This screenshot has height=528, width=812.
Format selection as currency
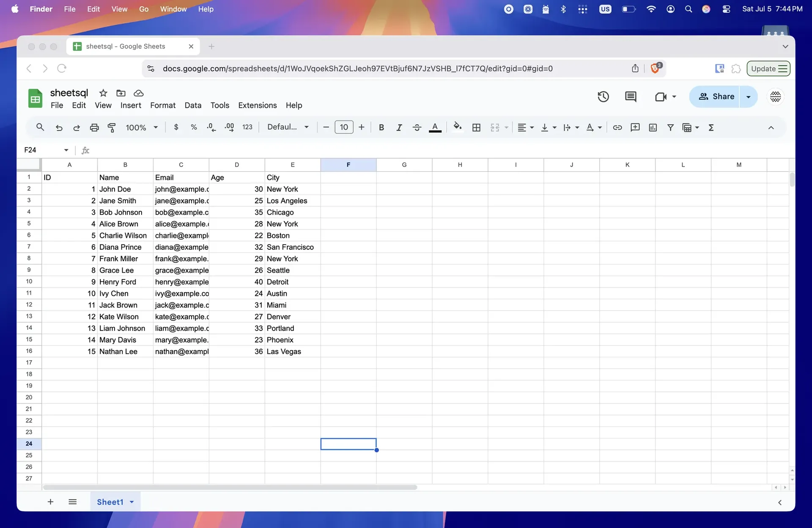pos(176,127)
